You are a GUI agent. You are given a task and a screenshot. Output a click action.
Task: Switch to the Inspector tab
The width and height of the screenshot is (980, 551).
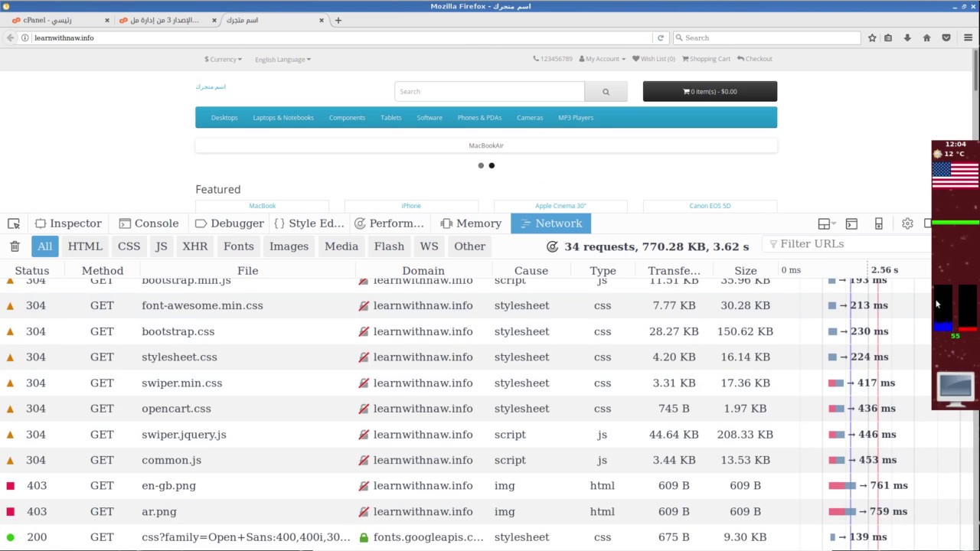(68, 223)
